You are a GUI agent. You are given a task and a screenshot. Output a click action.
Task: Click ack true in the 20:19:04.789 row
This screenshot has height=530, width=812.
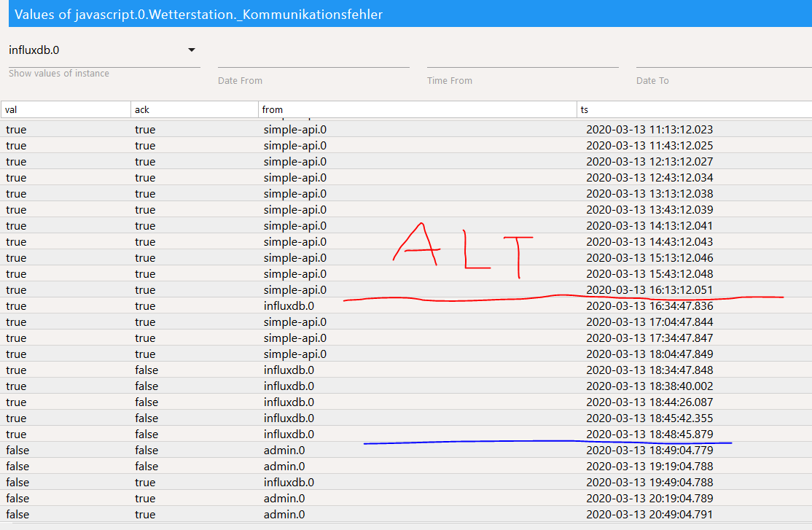(x=145, y=499)
